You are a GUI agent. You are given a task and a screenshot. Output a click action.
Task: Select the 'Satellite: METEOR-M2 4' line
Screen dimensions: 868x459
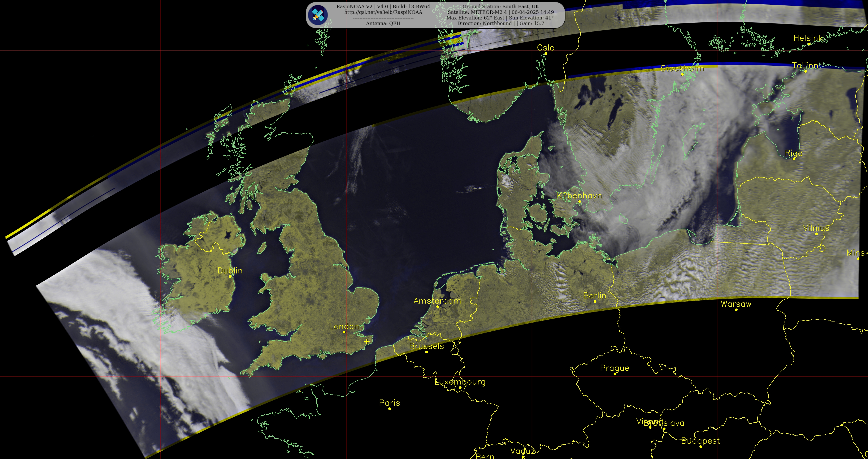click(x=501, y=12)
